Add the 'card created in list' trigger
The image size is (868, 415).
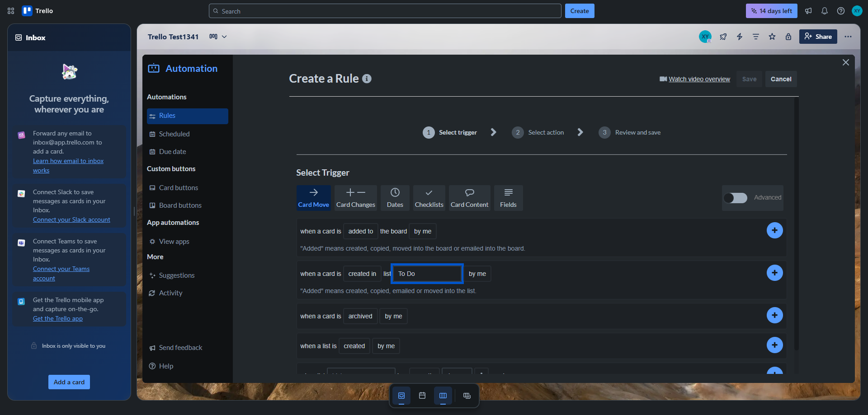click(x=775, y=273)
